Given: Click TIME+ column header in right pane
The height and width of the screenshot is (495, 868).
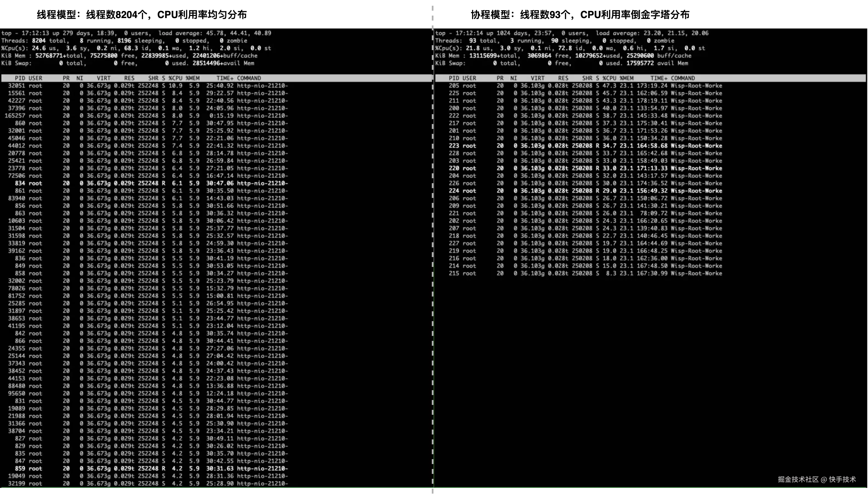Looking at the screenshot, I should [x=658, y=78].
